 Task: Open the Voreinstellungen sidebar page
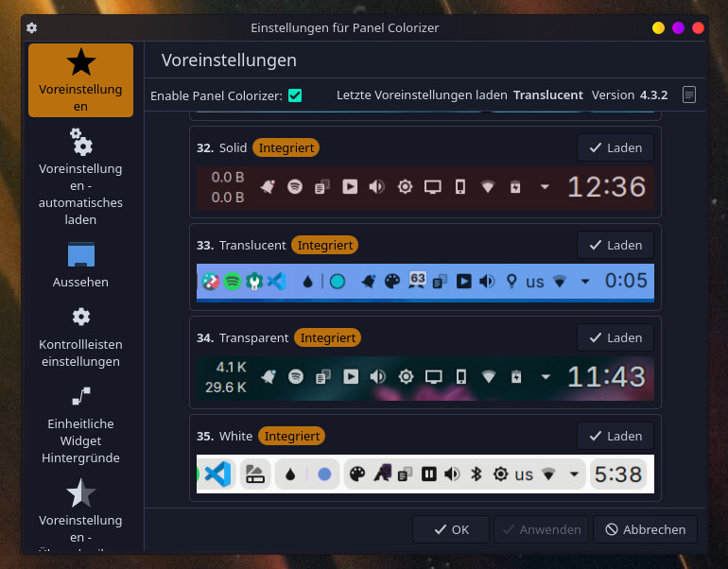pos(80,79)
